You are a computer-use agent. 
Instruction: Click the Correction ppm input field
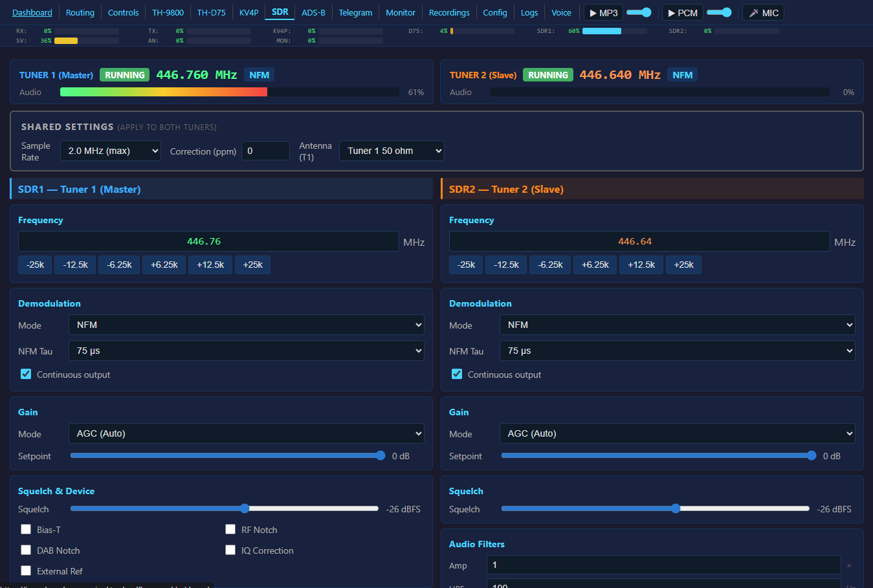(x=265, y=151)
